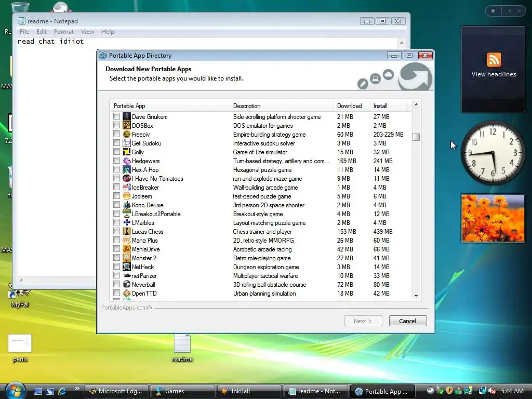
Task: Click the sidebar add gadget plus button
Action: pyautogui.click(x=493, y=11)
